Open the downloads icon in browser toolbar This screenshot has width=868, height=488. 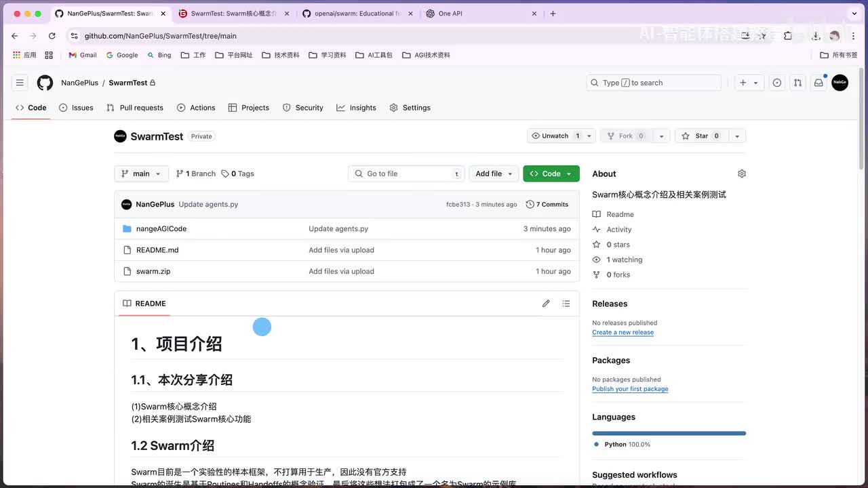coord(814,36)
